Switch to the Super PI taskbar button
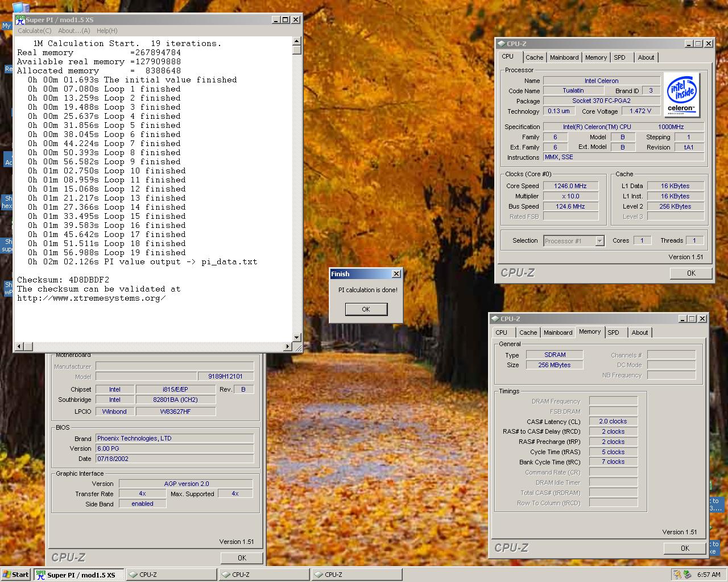The image size is (728, 582). (x=78, y=575)
